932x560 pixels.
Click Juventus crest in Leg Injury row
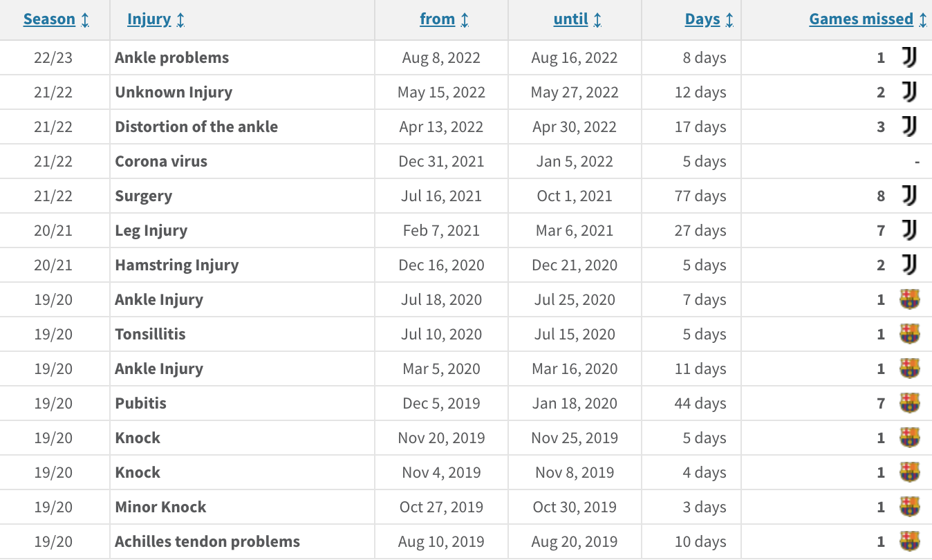click(910, 230)
